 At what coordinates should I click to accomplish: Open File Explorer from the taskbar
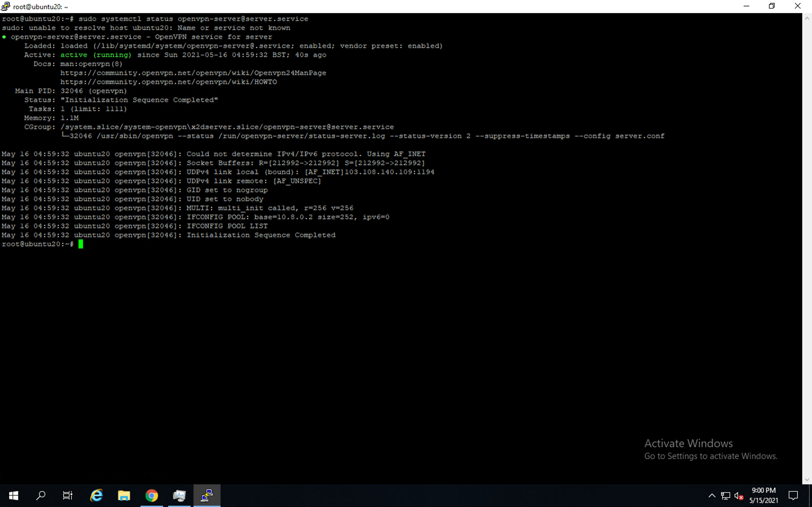click(124, 495)
